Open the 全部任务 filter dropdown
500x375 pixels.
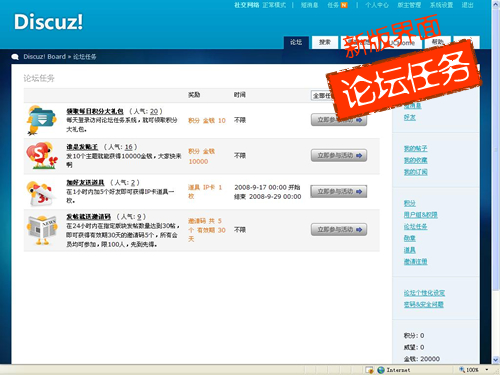coord(322,96)
